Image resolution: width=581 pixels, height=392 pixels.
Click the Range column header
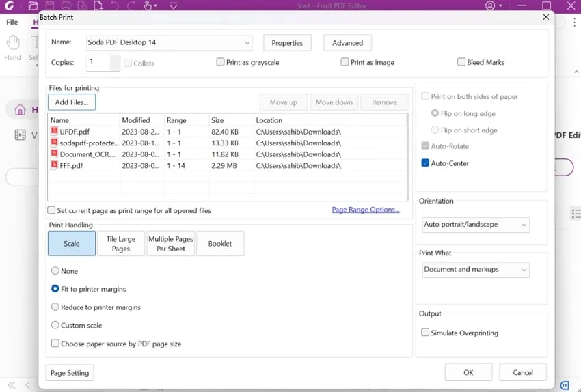(187, 120)
